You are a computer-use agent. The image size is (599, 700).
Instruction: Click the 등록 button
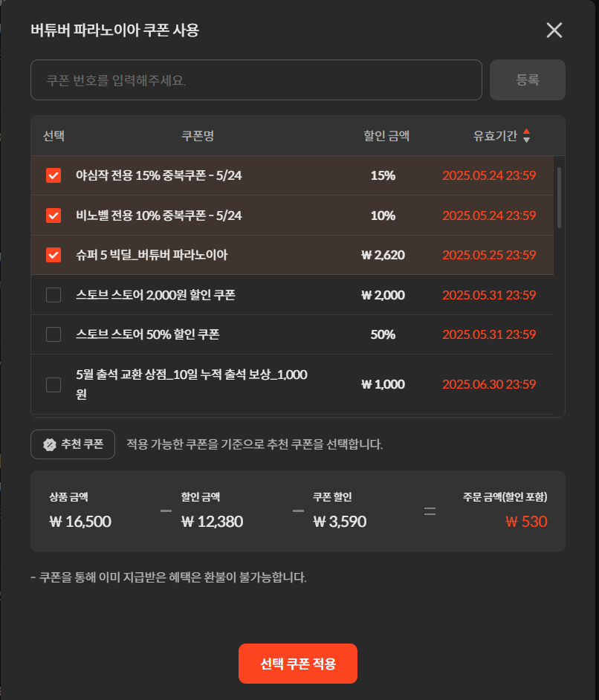528,80
